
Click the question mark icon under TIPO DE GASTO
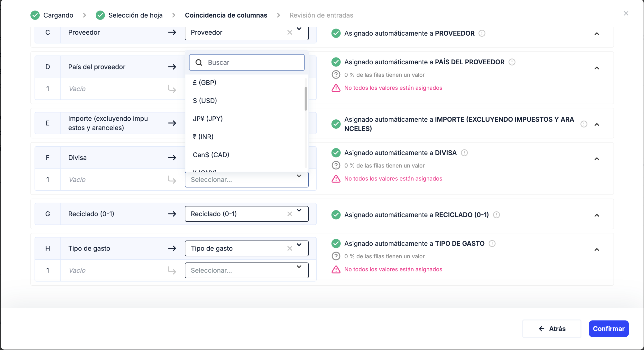[336, 256]
